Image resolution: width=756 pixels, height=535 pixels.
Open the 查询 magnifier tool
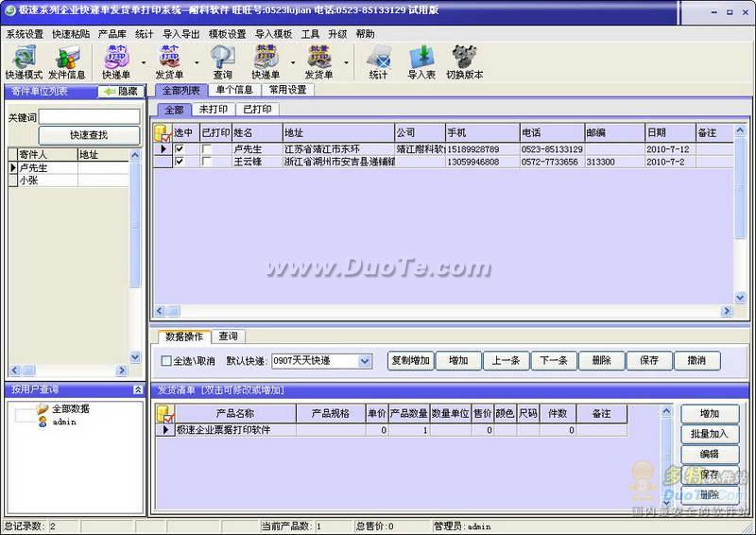222,61
